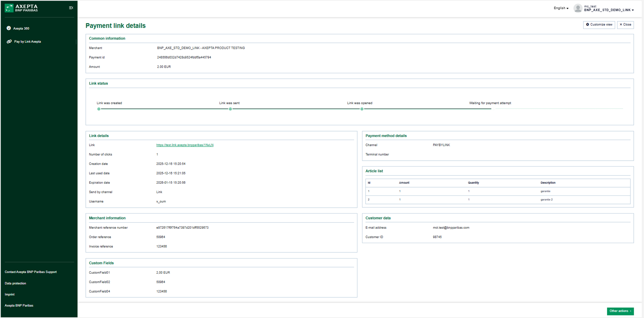This screenshot has height=318, width=644.
Task: Select Pay by Link Axepta menu item
Action: click(27, 42)
